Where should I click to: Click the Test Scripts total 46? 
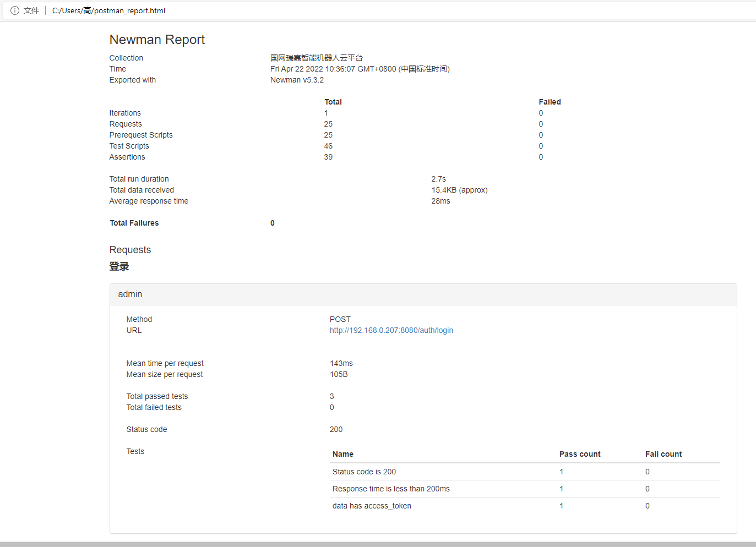tap(328, 146)
